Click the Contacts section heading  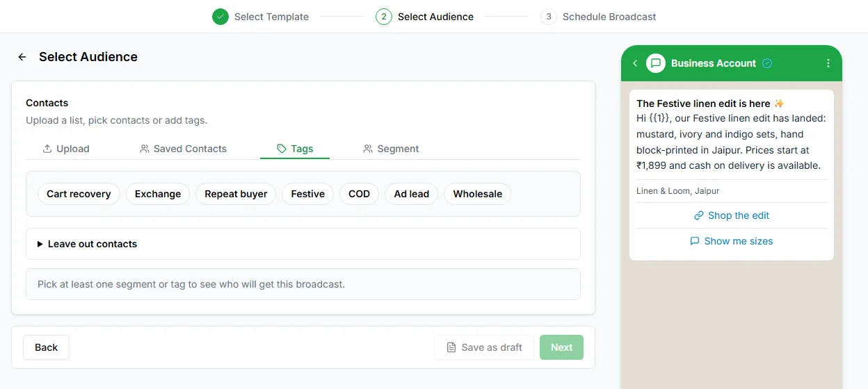click(x=47, y=103)
